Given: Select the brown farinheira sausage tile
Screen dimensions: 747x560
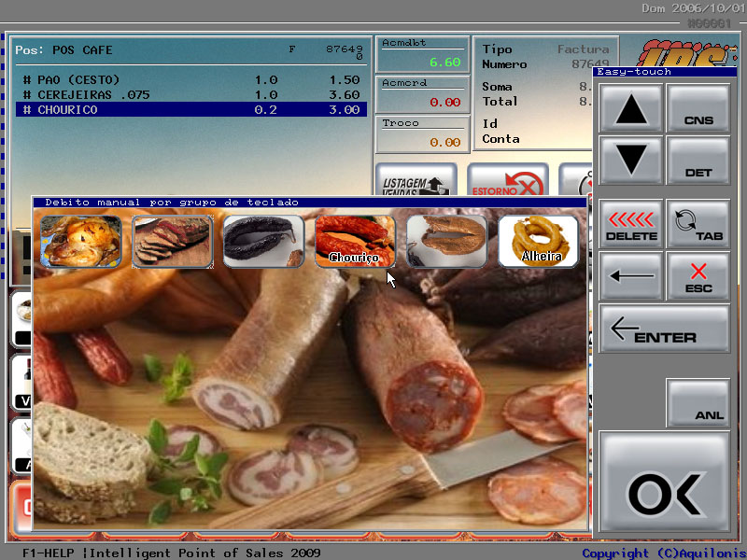Looking at the screenshot, I should click(x=446, y=242).
